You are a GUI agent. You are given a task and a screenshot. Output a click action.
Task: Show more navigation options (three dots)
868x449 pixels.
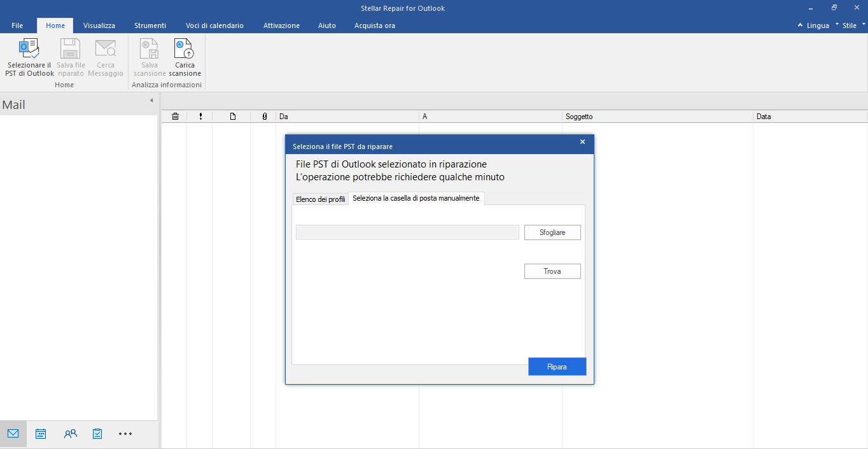pyautogui.click(x=125, y=434)
